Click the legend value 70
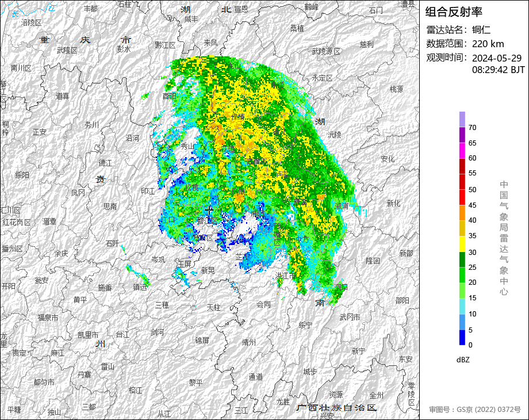The height and width of the screenshot is (420, 529). pyautogui.click(x=472, y=128)
